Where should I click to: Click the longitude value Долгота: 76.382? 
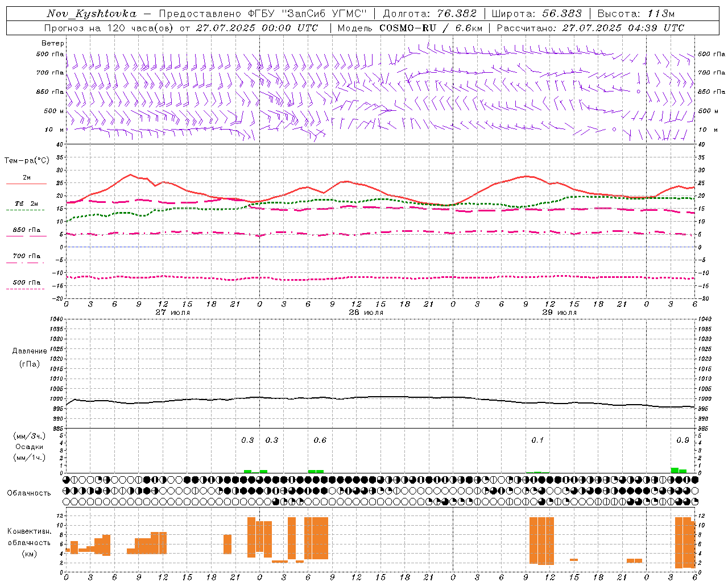point(429,14)
